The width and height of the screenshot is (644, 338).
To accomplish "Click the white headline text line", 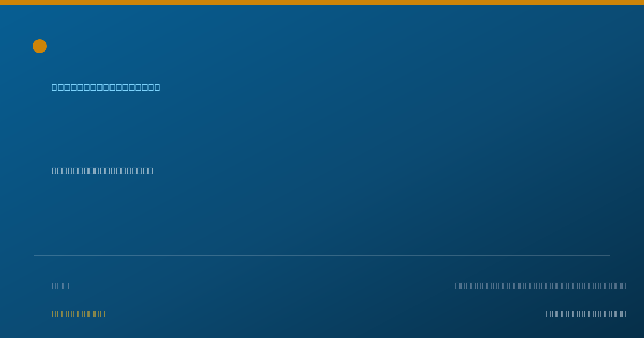I will (102, 171).
